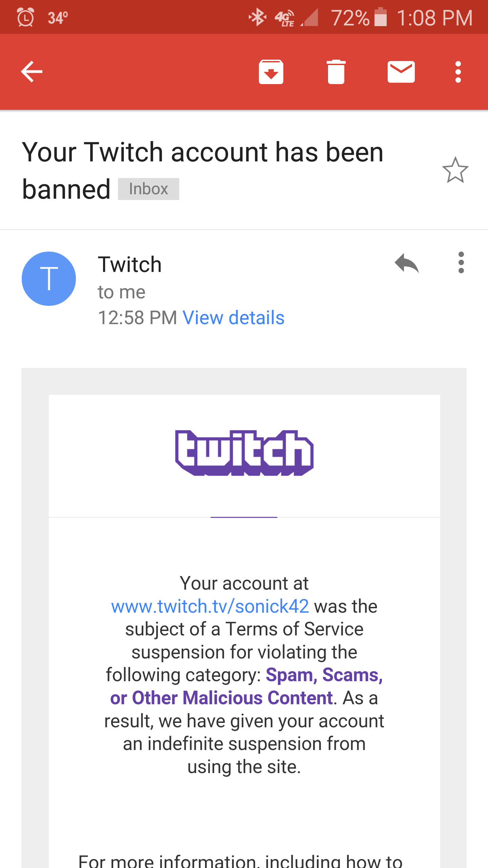Tap the battery status icon
The height and width of the screenshot is (868, 488).
tap(380, 17)
